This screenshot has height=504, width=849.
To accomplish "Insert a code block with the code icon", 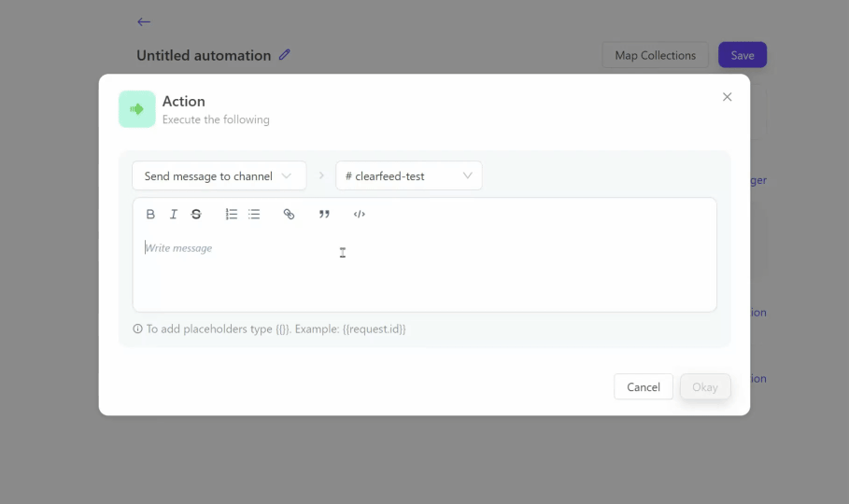I will [x=359, y=215].
